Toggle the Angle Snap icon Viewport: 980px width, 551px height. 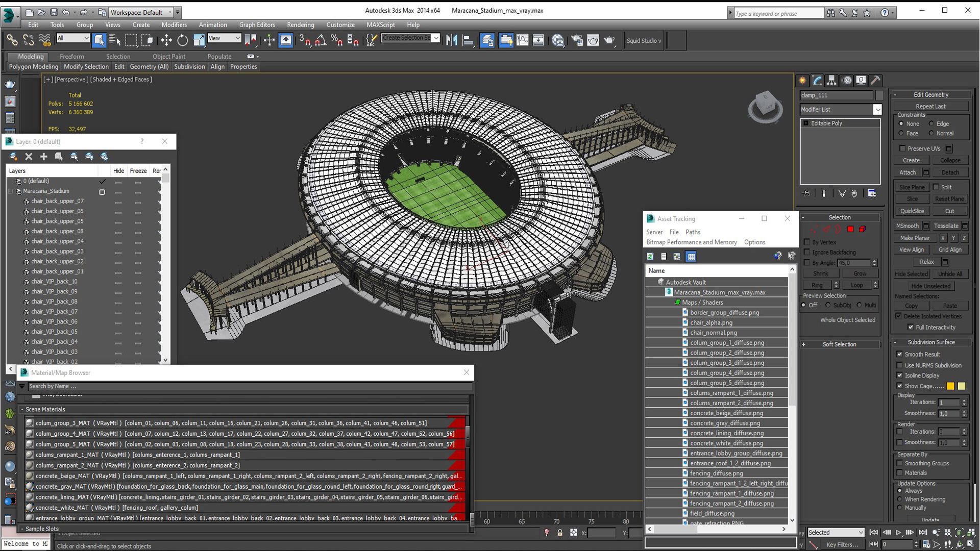pos(321,40)
